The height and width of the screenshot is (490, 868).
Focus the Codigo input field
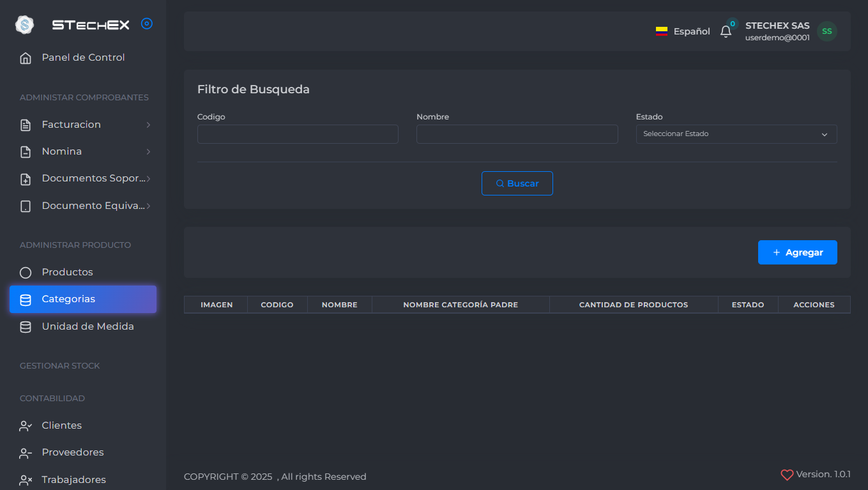click(x=298, y=134)
